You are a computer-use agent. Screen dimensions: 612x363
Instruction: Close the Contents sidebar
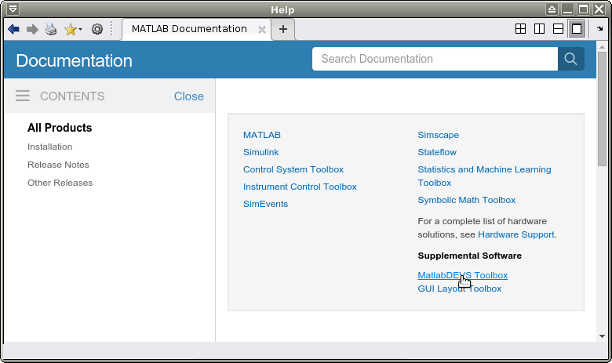[x=189, y=96]
